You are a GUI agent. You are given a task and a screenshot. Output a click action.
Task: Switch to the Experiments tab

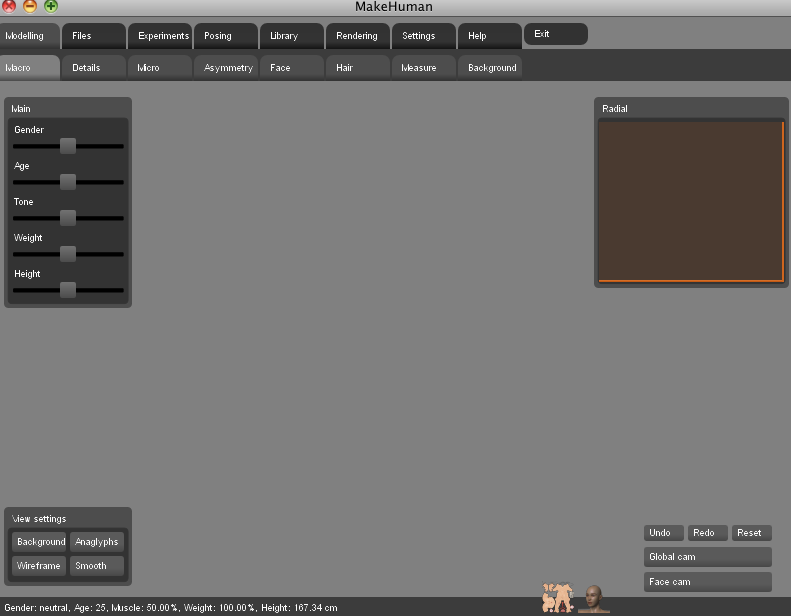[x=160, y=36]
